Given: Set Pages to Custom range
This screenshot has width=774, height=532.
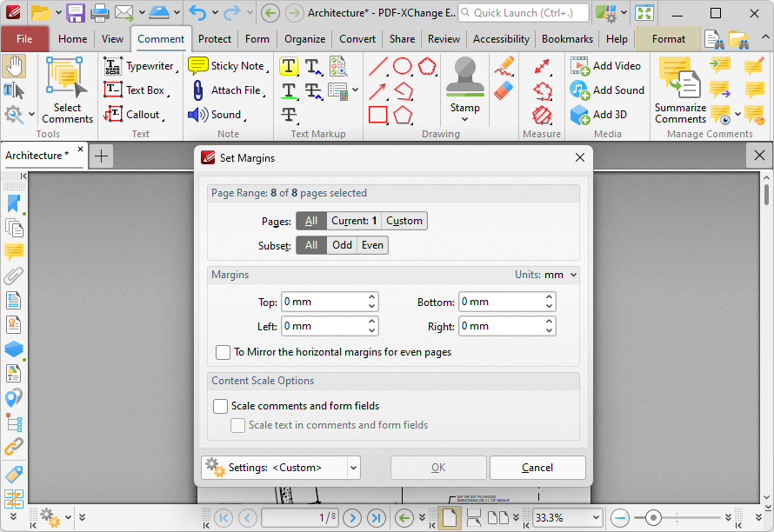Looking at the screenshot, I should (x=404, y=220).
